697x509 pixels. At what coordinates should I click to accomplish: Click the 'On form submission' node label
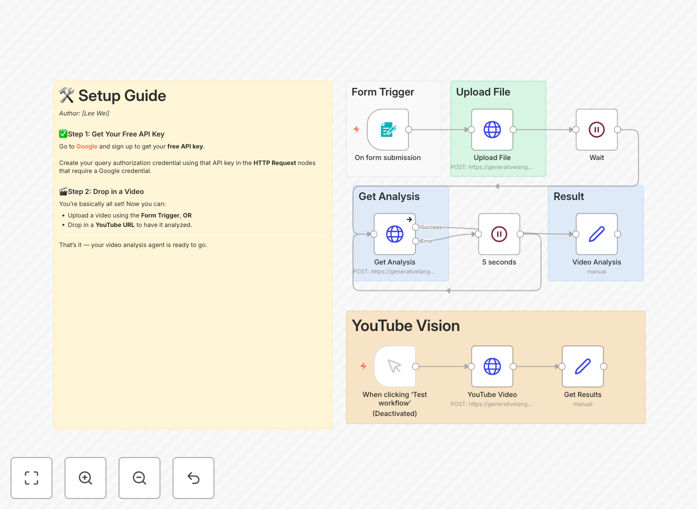pyautogui.click(x=388, y=157)
